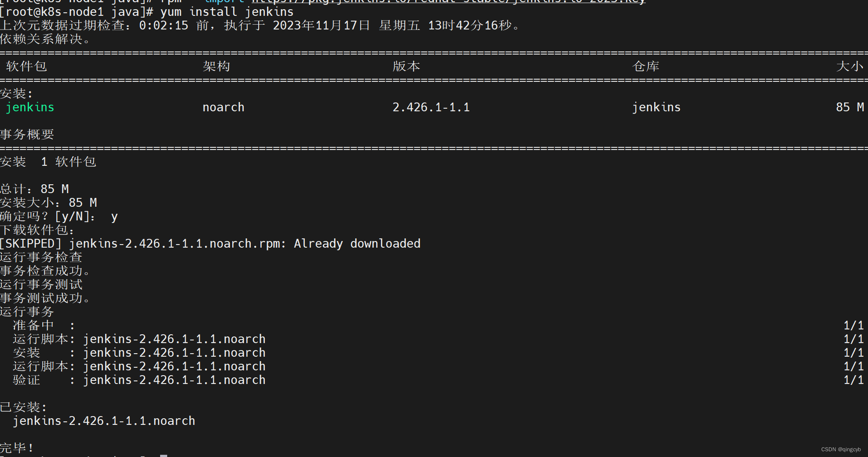This screenshot has height=457, width=868.
Task: Click the installed 'jenkins-2.426.1-1.1.noarch' under 已安装
Action: (x=104, y=421)
